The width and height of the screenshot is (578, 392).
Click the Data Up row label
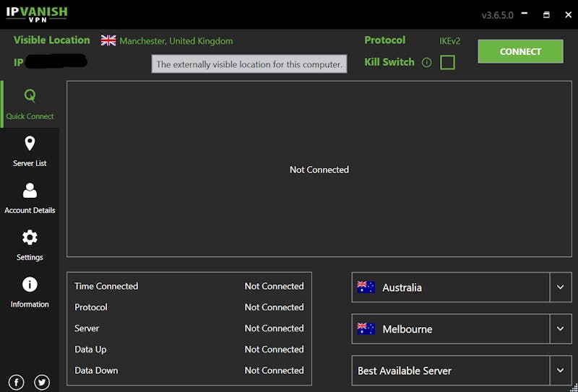90,349
